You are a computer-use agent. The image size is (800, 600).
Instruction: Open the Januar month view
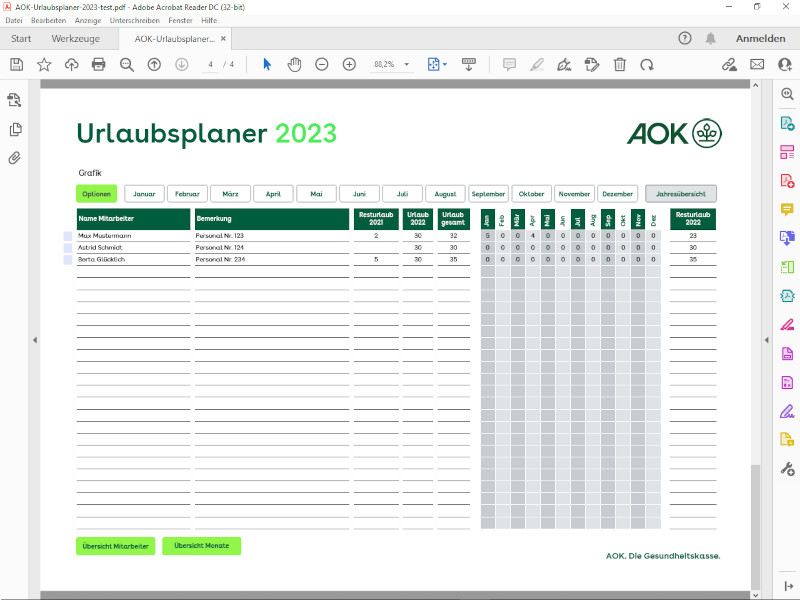pyautogui.click(x=144, y=194)
